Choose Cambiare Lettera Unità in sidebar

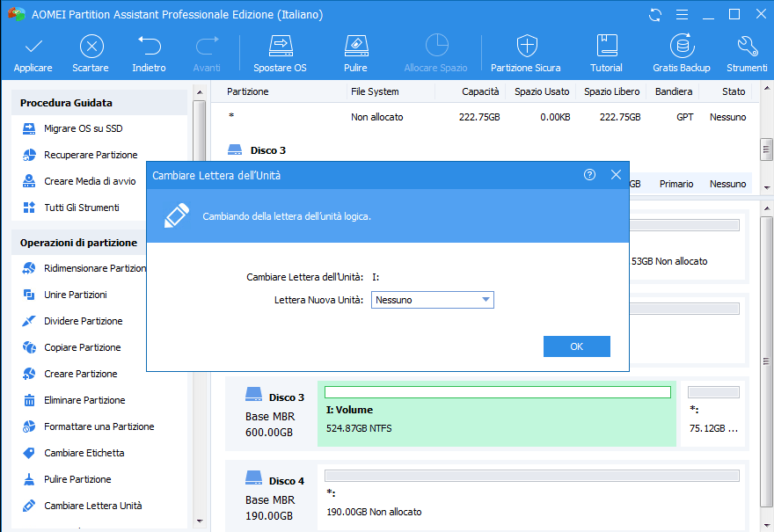tap(92, 506)
